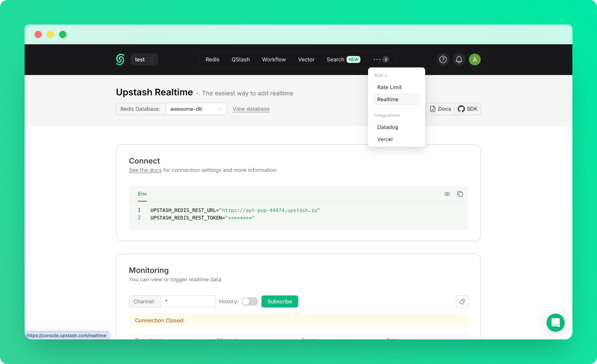Image resolution: width=597 pixels, height=364 pixels.
Task: Toggle the History switch
Action: tap(250, 302)
